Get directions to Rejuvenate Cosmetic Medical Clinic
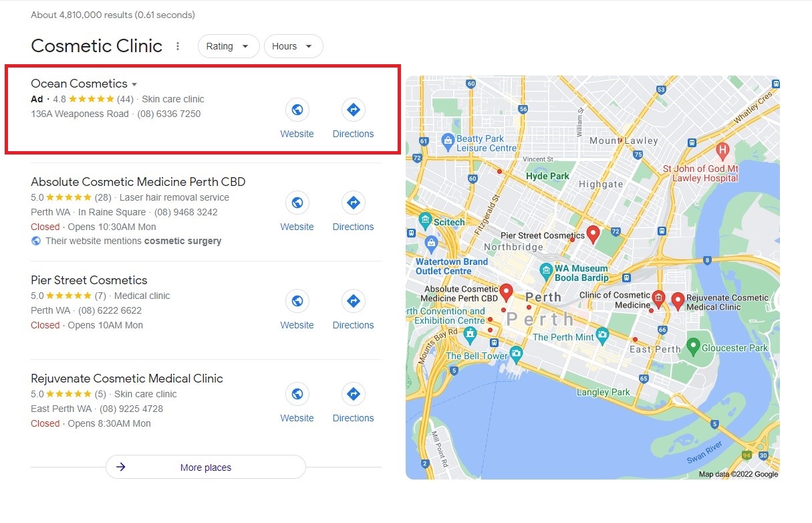The height and width of the screenshot is (523, 812). [354, 394]
